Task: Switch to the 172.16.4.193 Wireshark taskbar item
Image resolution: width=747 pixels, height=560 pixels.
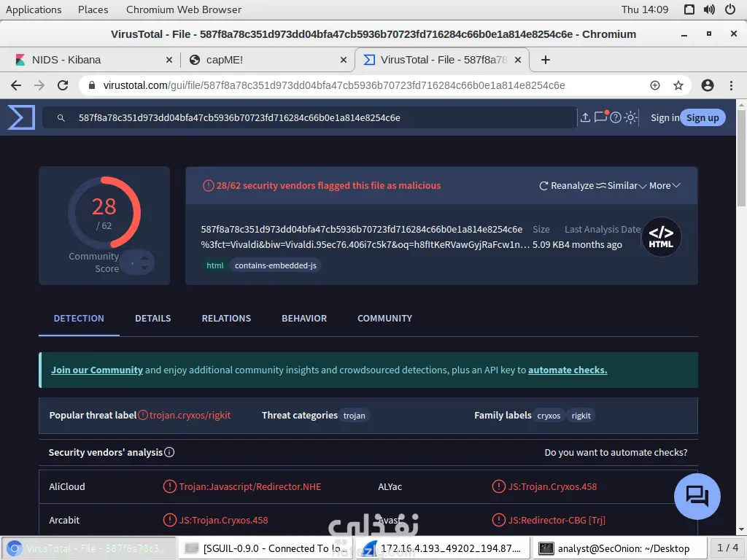Action: [442, 548]
